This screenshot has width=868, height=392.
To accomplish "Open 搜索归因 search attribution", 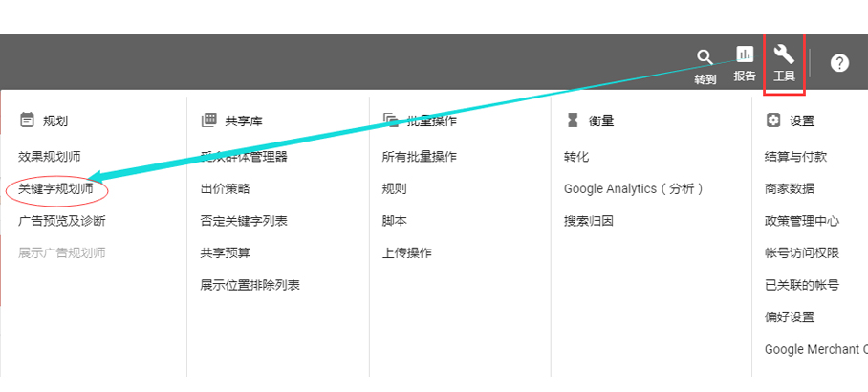I will 589,221.
